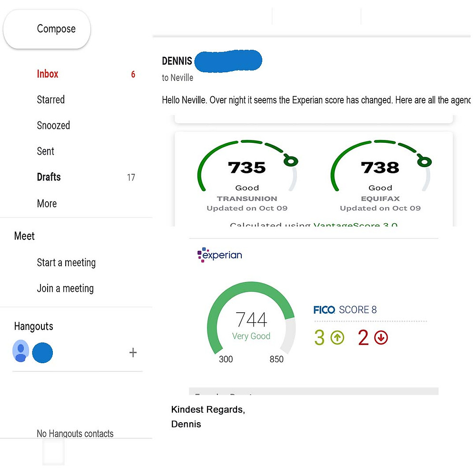Click the 744 Experian score value

click(x=251, y=320)
